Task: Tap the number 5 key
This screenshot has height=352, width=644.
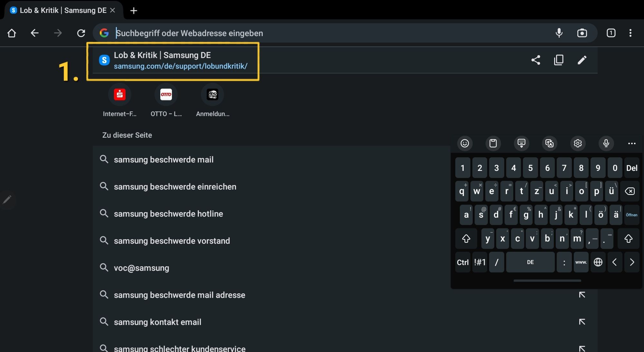Action: coord(530,168)
